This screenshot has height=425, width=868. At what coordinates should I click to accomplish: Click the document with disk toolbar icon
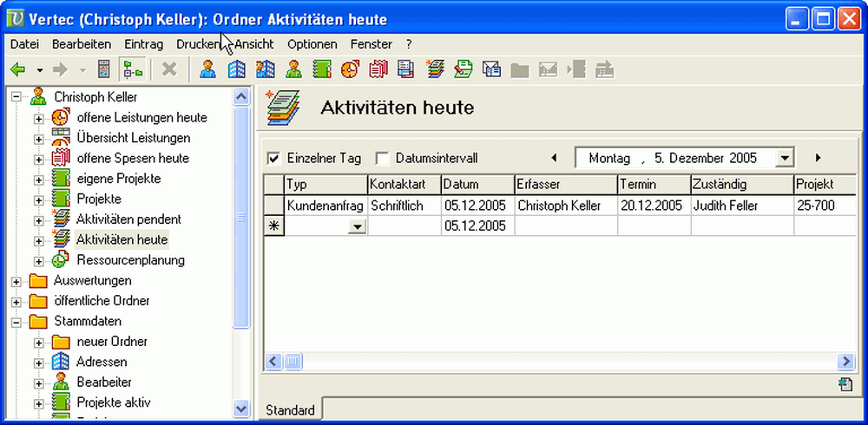click(405, 69)
